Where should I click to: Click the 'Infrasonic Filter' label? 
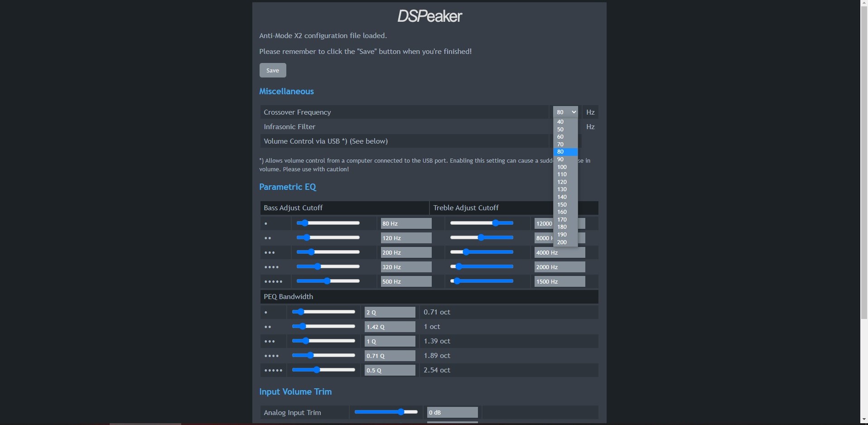point(289,127)
